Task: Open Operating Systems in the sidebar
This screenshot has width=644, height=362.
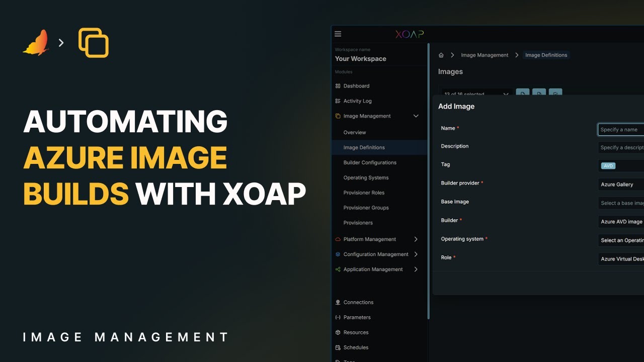Action: tap(366, 177)
